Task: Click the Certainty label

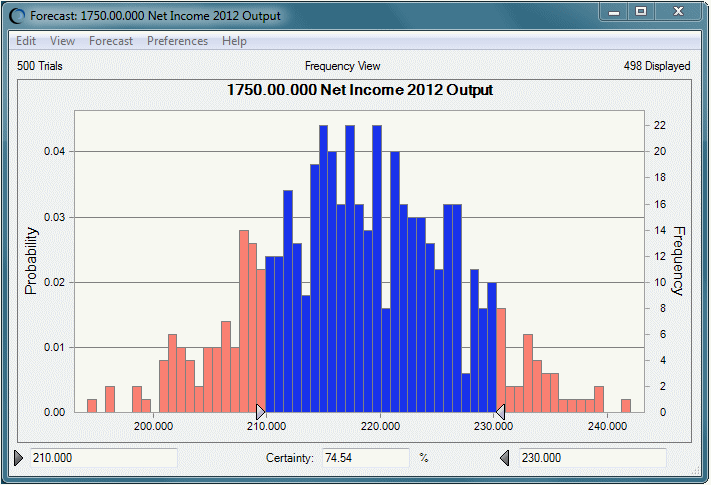Action: [x=290, y=458]
